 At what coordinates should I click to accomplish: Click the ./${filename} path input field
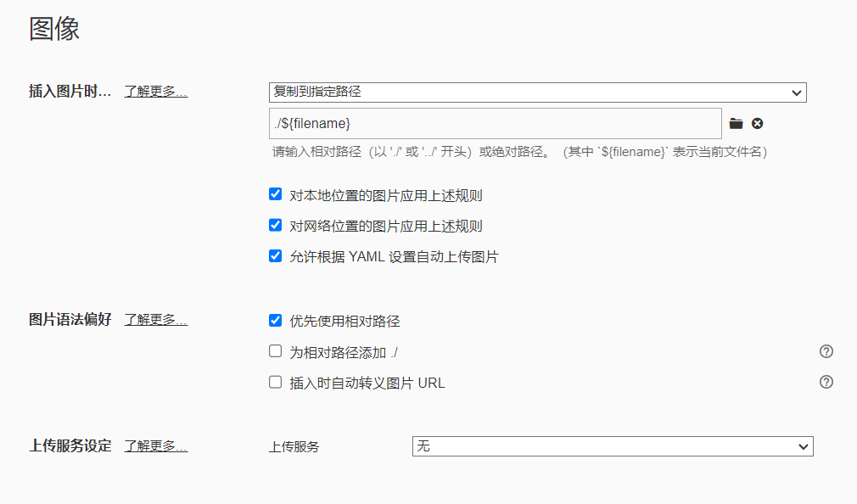coord(495,124)
